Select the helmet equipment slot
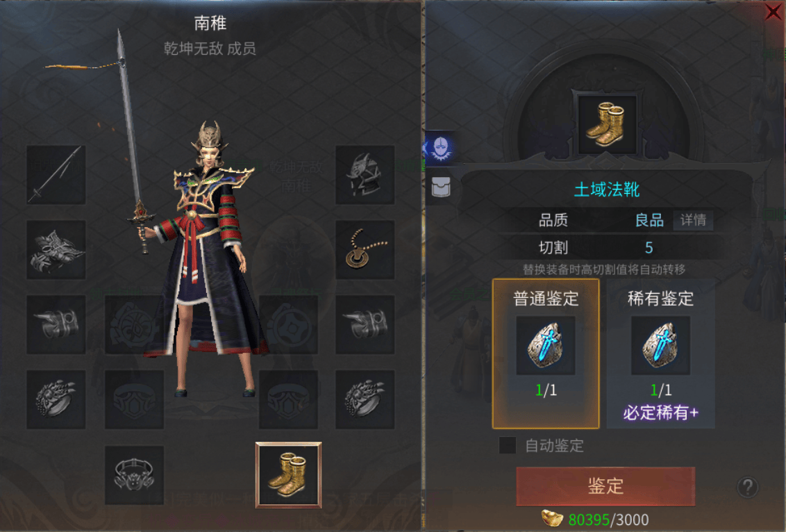Image resolution: width=786 pixels, height=532 pixels. tap(365, 174)
